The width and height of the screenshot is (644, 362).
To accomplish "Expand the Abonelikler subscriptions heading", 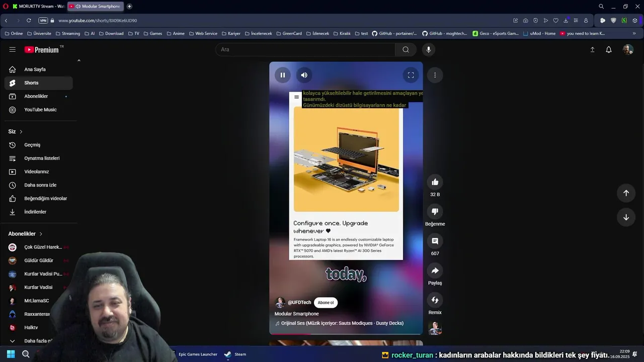I will click(25, 234).
